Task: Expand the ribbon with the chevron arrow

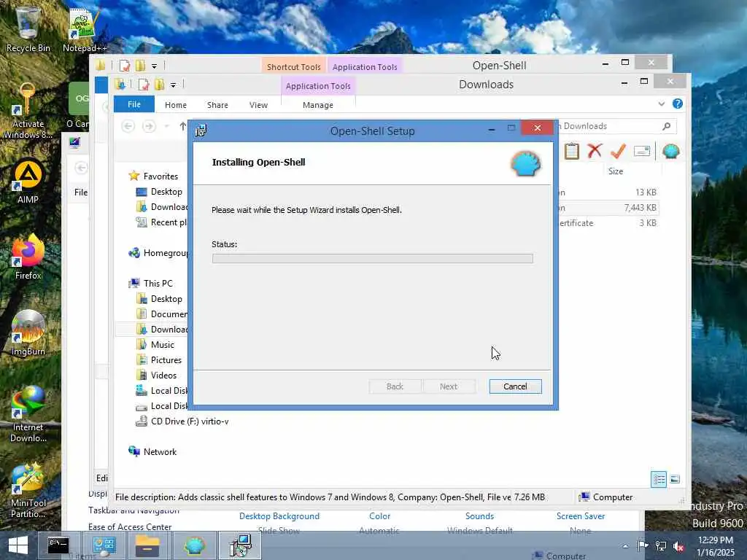Action: point(661,104)
